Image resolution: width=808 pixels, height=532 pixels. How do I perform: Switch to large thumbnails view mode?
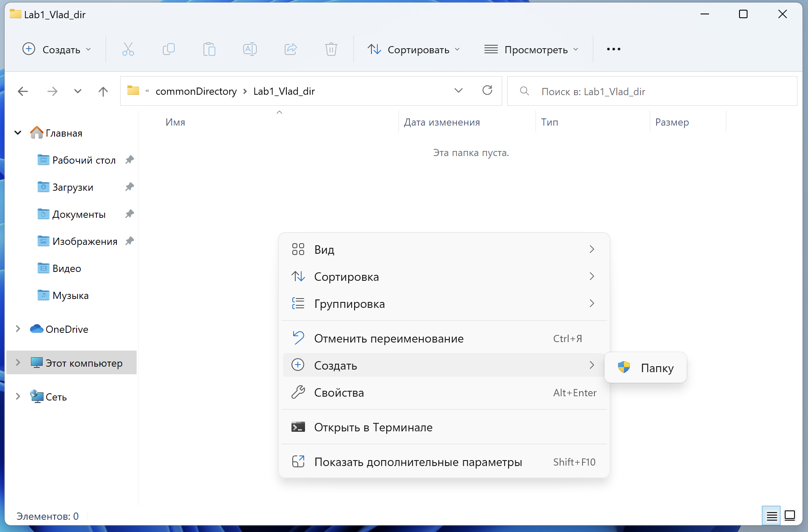pyautogui.click(x=790, y=516)
